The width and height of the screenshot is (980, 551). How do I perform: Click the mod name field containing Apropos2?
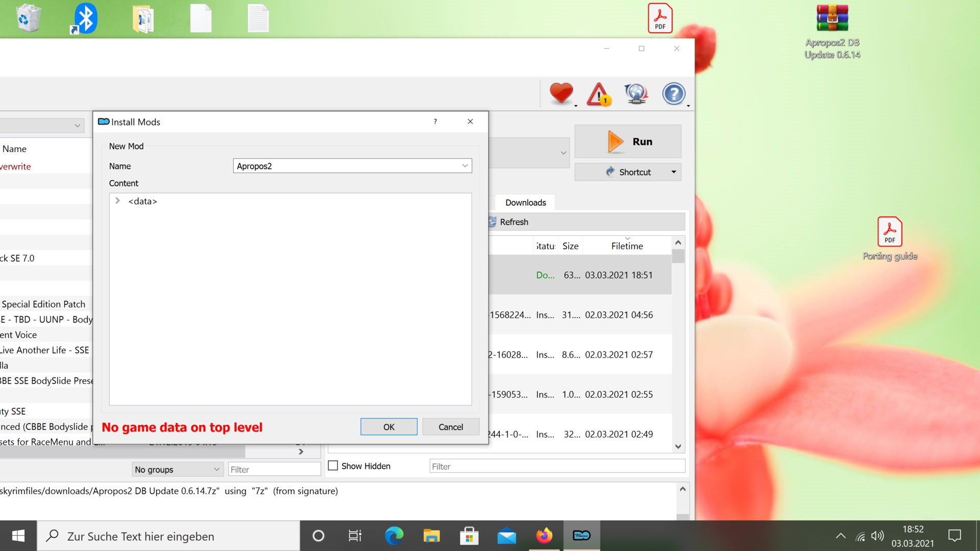pos(352,166)
